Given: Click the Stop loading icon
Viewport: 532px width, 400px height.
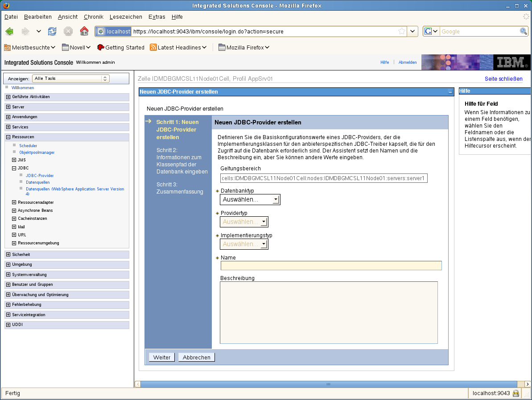Looking at the screenshot, I should (68, 32).
